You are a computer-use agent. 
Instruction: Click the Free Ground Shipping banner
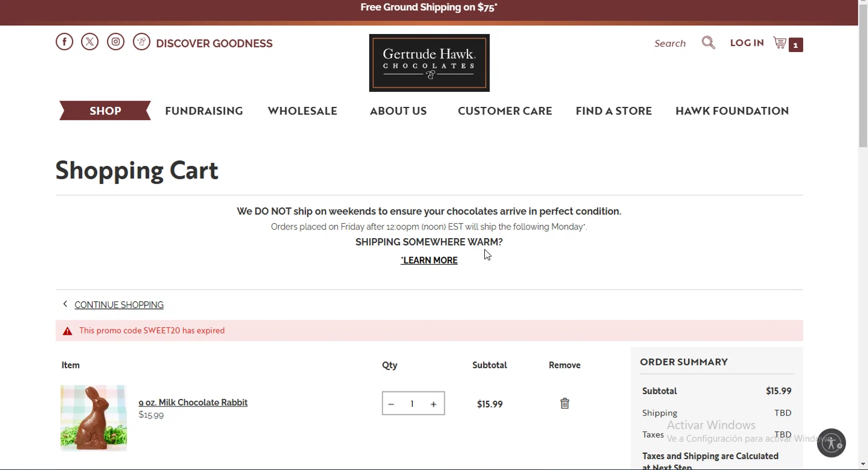click(429, 8)
